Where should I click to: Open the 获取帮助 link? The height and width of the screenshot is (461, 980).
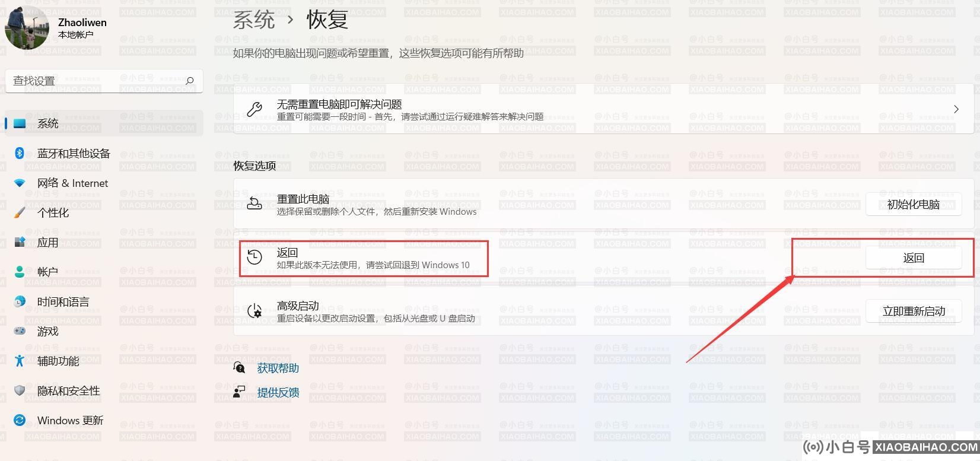click(278, 368)
